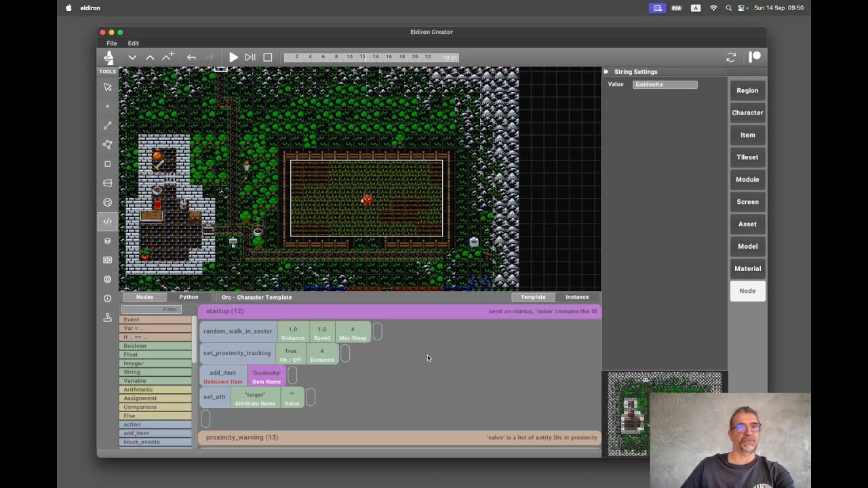Click the Eldiron logo icon in toolbar
Screen dimensions: 868x488
pyautogui.click(x=108, y=58)
